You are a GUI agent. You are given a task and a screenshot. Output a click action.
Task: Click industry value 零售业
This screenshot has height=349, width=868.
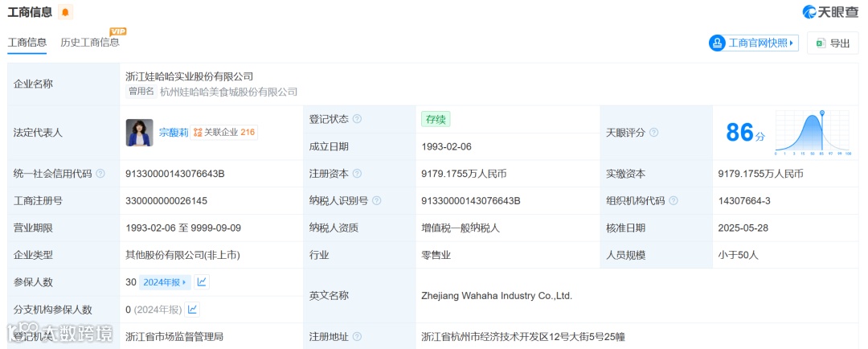(x=436, y=255)
